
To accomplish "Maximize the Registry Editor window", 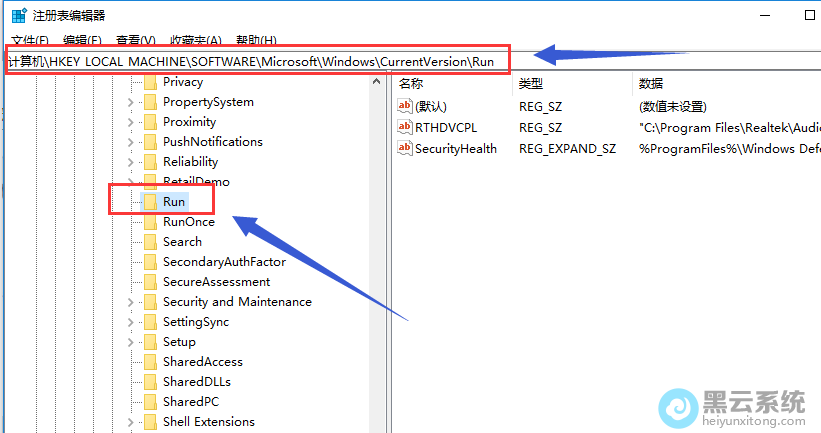I will point(809,15).
